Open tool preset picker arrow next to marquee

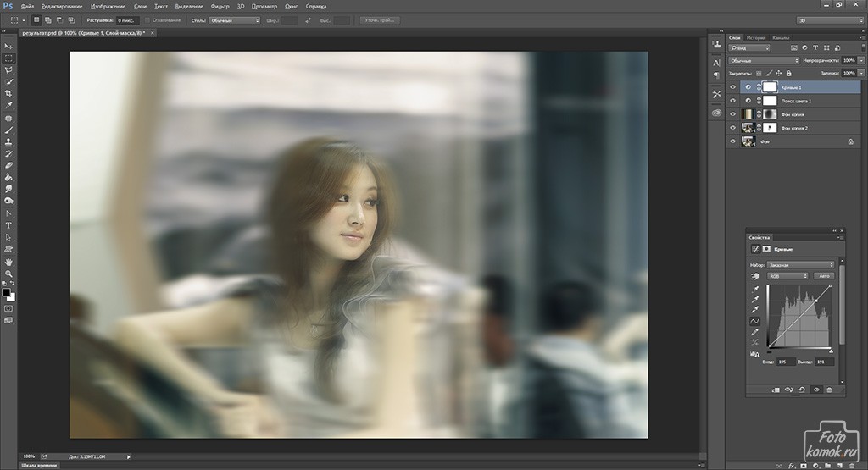point(24,20)
